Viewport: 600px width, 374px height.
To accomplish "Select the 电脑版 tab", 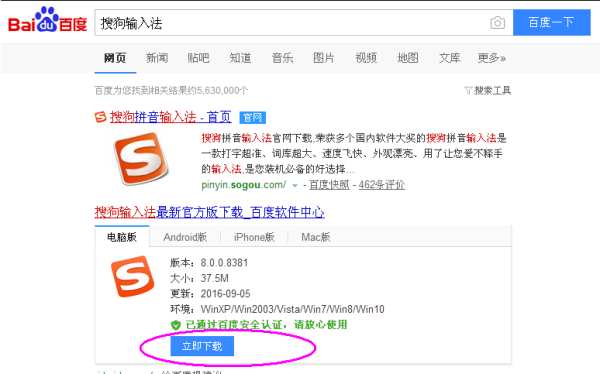I will click(x=122, y=237).
